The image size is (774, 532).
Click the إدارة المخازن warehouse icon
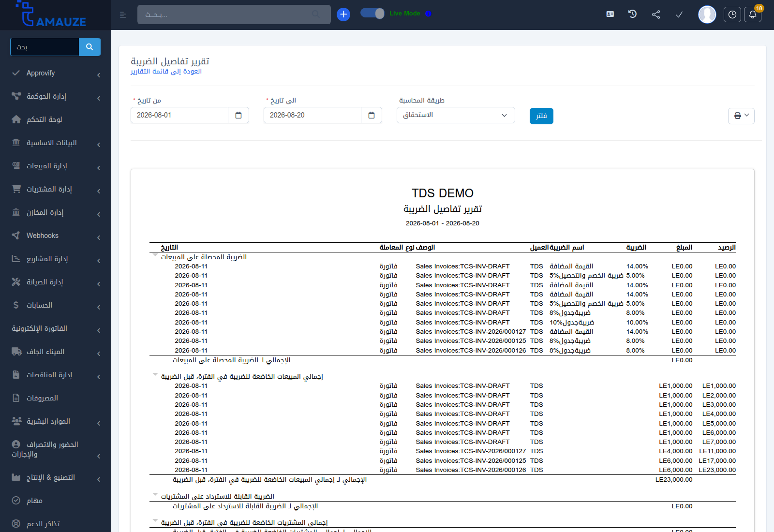click(16, 212)
